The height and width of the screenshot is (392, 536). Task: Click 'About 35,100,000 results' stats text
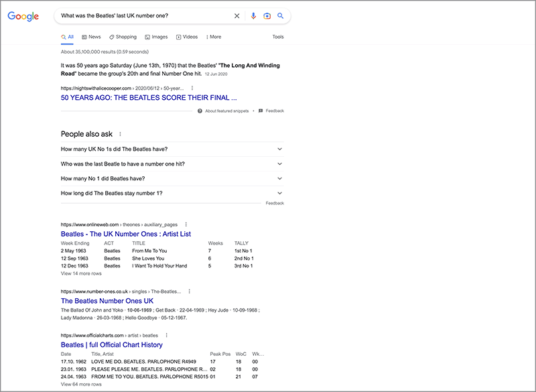point(105,52)
